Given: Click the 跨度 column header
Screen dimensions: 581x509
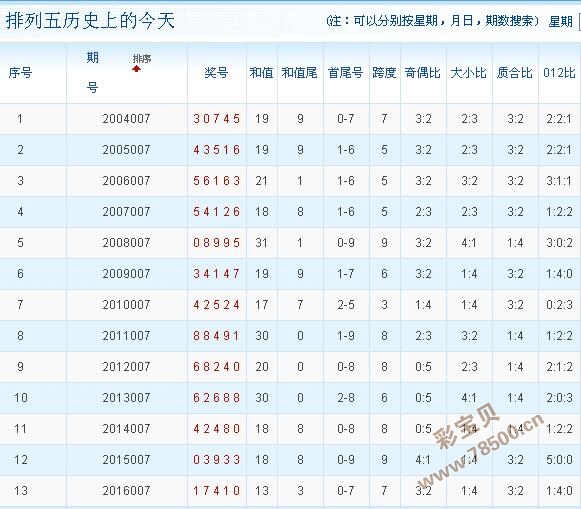Looking at the screenshot, I should coord(384,73).
